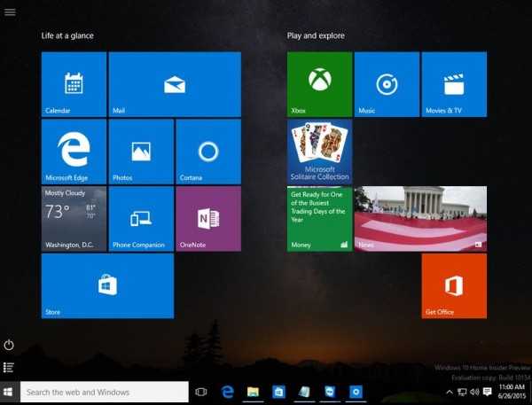
Task: Open the Cortana tile
Action: [x=208, y=152]
